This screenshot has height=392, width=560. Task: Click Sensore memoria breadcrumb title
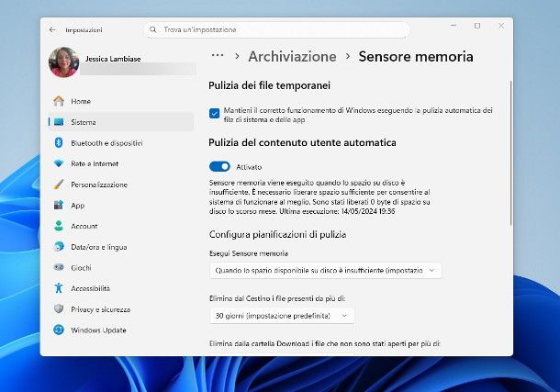(416, 56)
